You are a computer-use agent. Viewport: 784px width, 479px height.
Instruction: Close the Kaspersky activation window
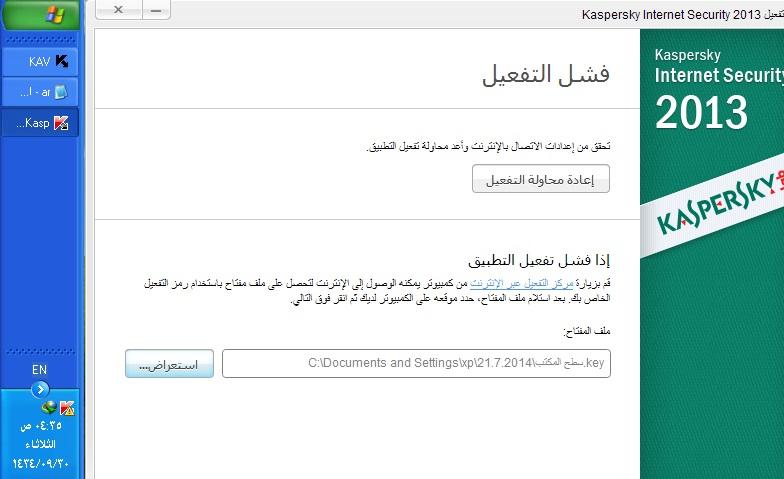[x=118, y=10]
